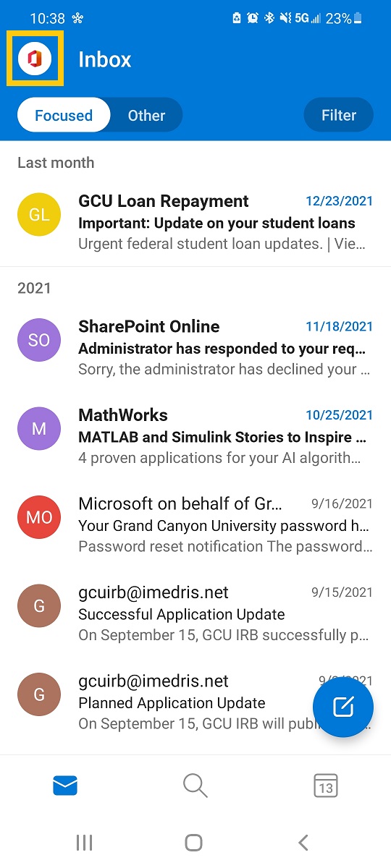Open Grand Canyon University password email
Viewport: 391px width, 868px height.
[195, 524]
